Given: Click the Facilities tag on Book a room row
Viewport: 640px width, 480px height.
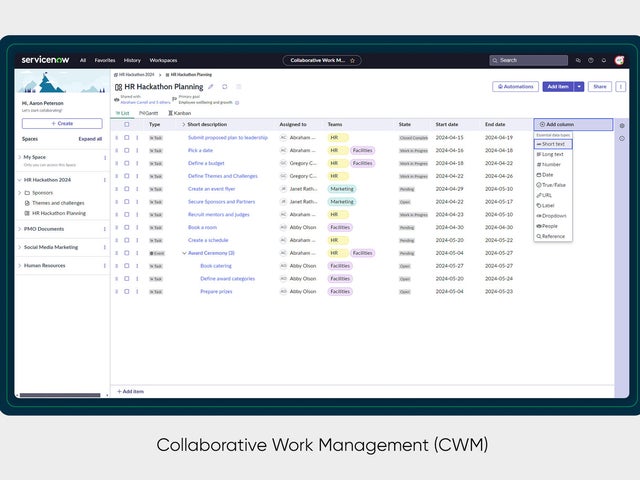Looking at the screenshot, I should pyautogui.click(x=340, y=227).
